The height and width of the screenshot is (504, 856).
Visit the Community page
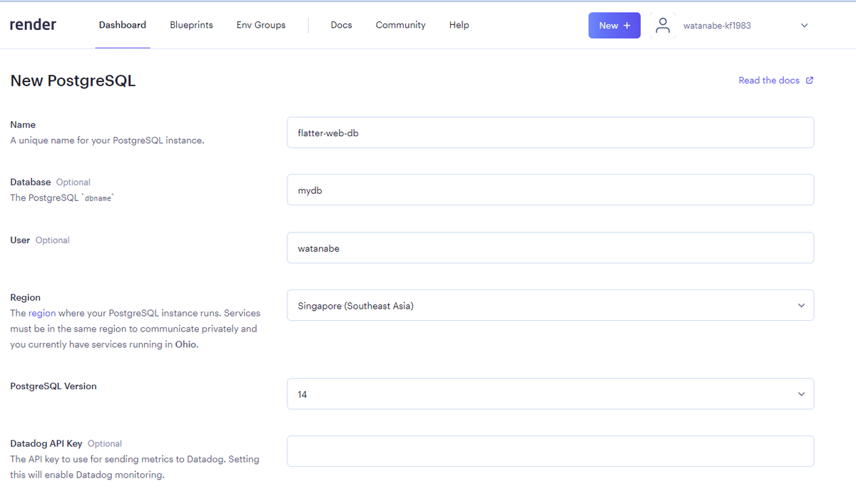click(x=400, y=25)
